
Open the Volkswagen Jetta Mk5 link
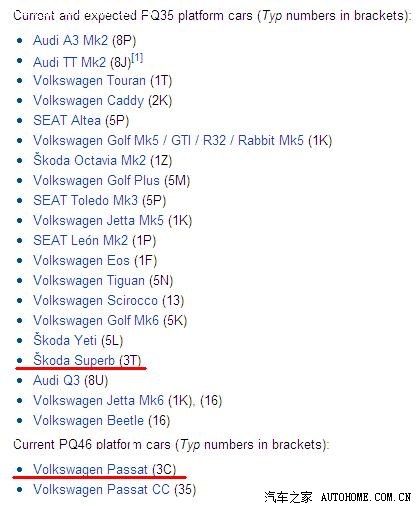point(98,221)
